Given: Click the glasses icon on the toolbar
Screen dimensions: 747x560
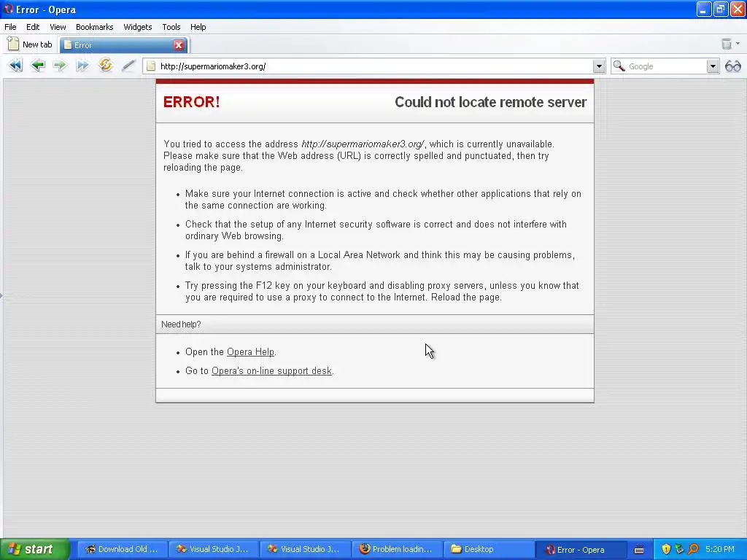Looking at the screenshot, I should pos(732,66).
